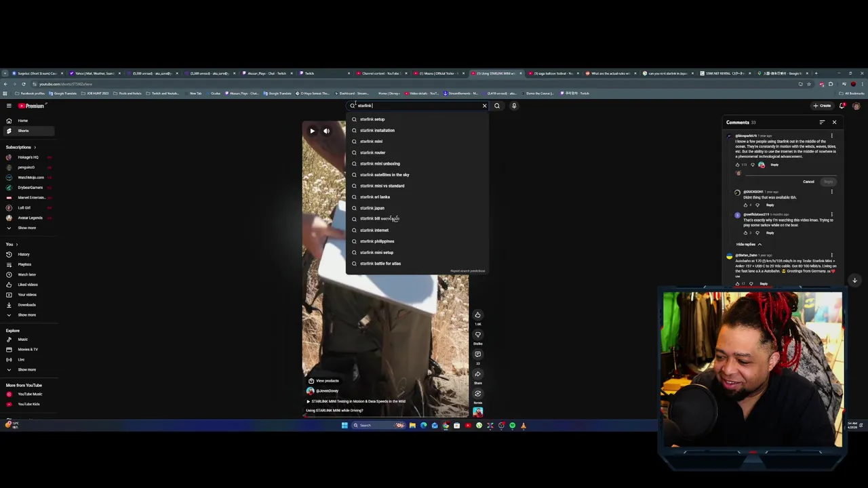Select suggestion 'starlink setup'

pos(416,119)
